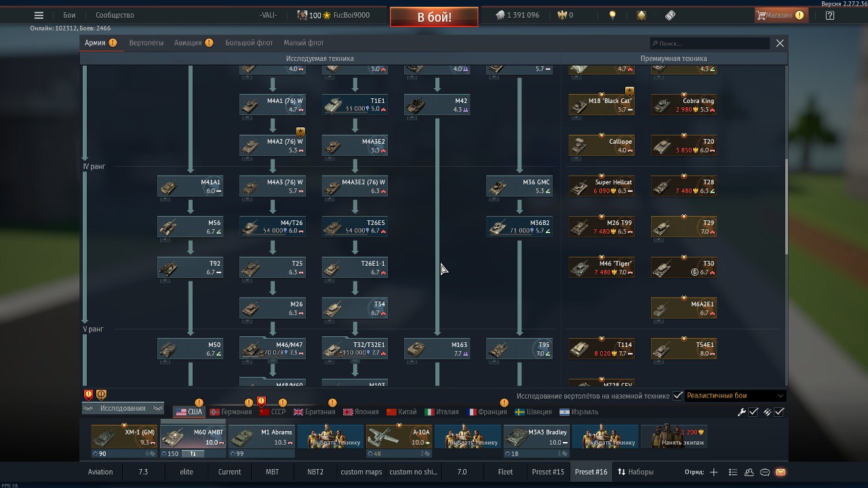Switch to the Вертолеты tab
868x488 pixels.
click(x=146, y=43)
